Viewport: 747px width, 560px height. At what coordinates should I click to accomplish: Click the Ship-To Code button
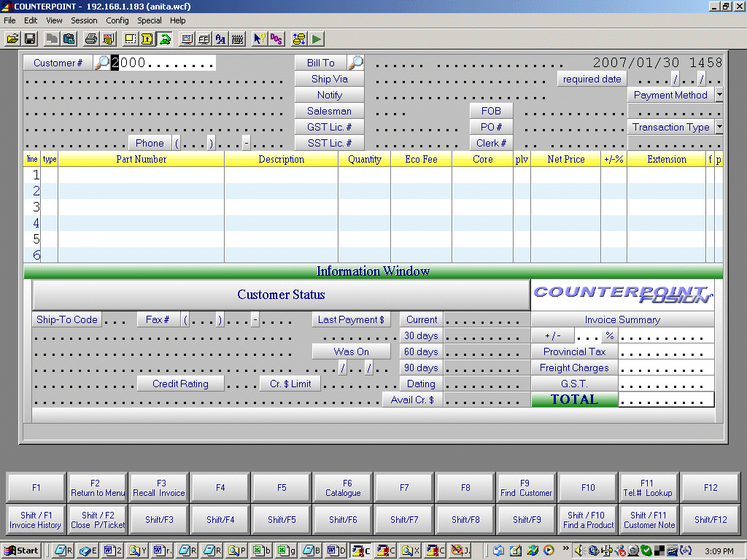tap(66, 319)
